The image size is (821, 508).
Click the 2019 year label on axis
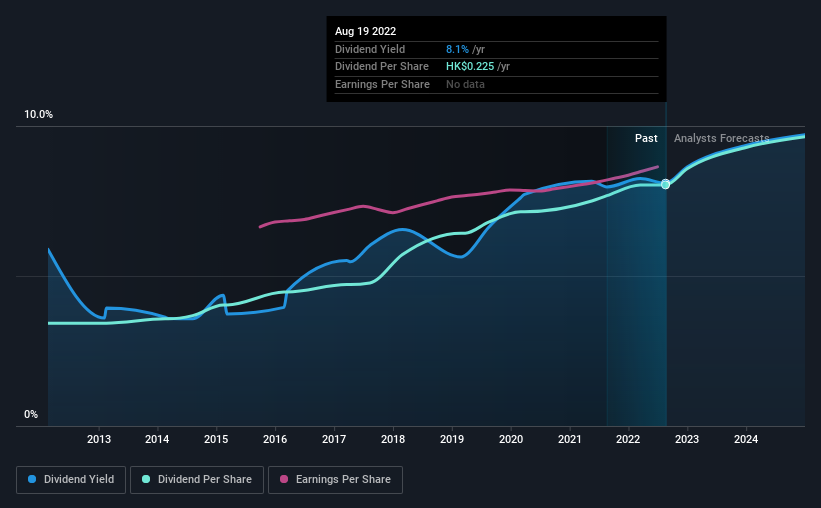(452, 439)
